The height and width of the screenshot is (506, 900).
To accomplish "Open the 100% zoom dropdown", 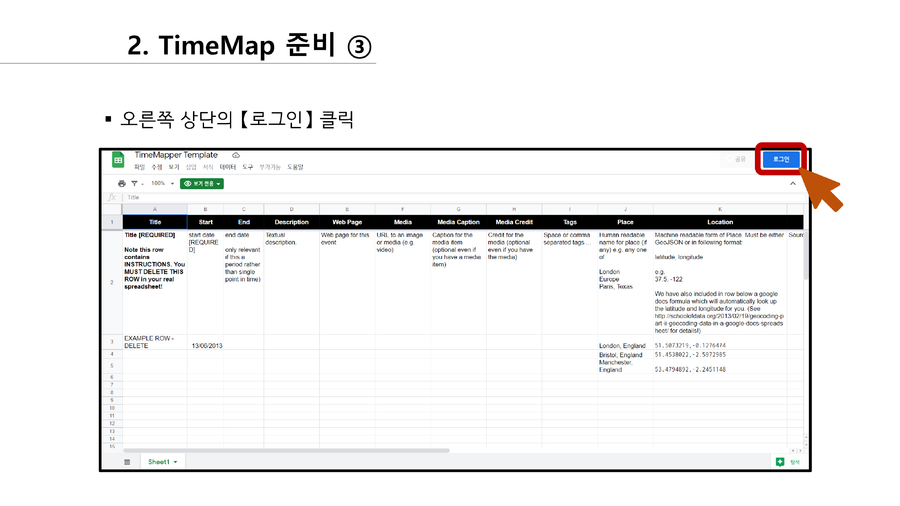I will pos(162,184).
